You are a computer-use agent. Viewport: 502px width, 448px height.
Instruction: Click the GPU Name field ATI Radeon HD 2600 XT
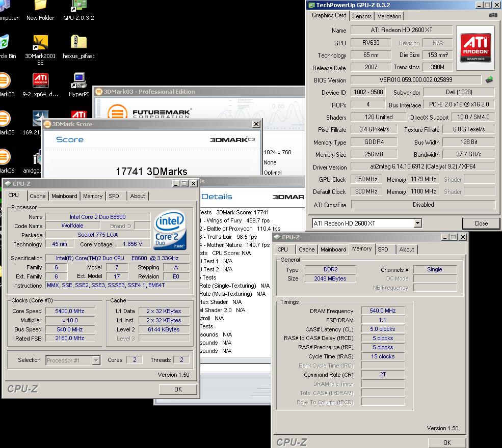coord(402,30)
